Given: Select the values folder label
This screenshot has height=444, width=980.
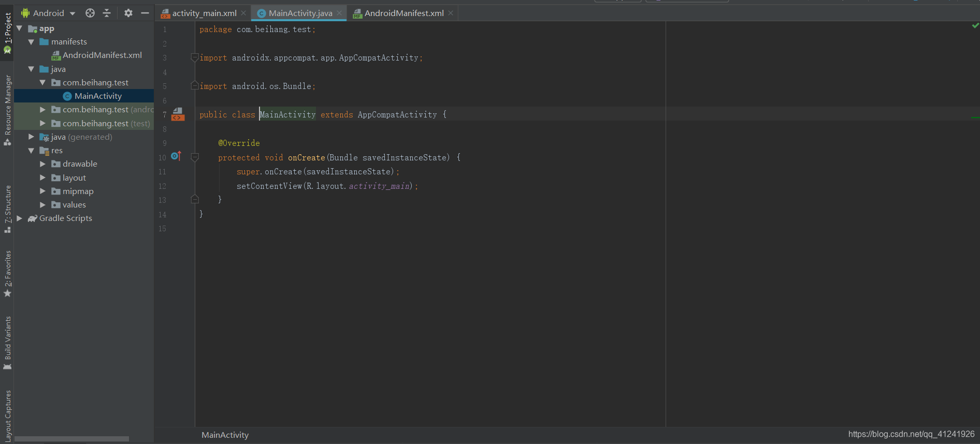Looking at the screenshot, I should 74,205.
